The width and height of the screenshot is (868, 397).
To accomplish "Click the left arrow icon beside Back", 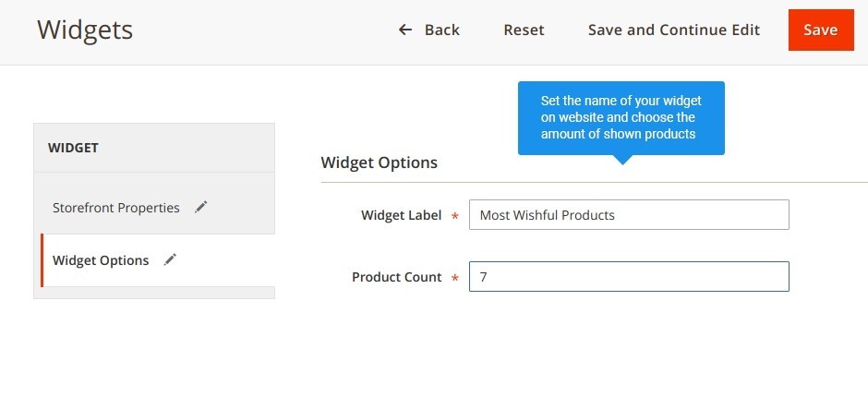I will click(x=405, y=30).
